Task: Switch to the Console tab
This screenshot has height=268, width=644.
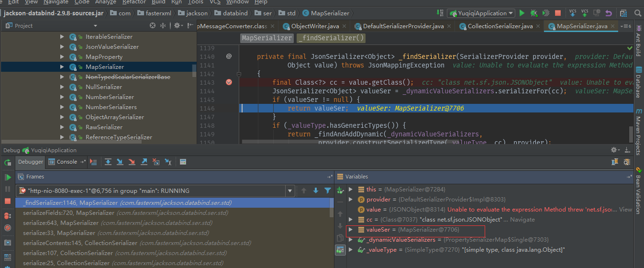Action: pos(67,162)
